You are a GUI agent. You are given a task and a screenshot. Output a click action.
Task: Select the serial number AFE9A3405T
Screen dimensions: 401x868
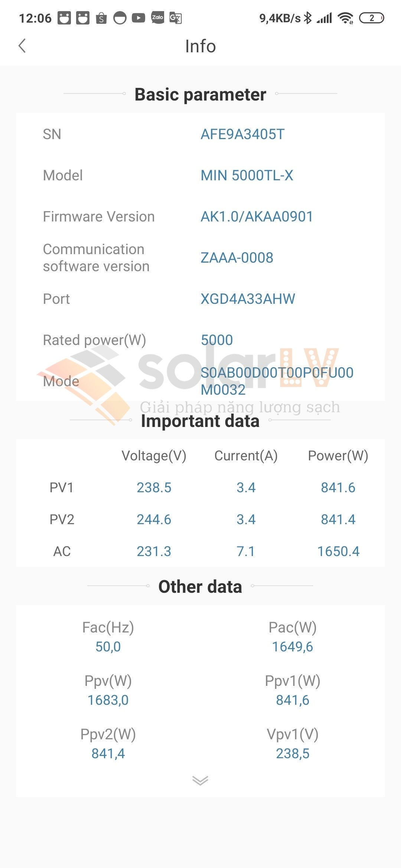coord(242,134)
